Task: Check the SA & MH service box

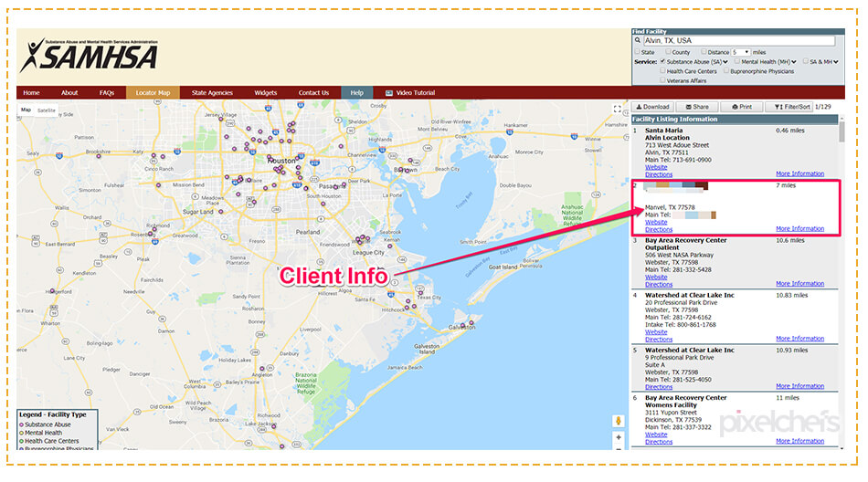Action: [x=806, y=61]
